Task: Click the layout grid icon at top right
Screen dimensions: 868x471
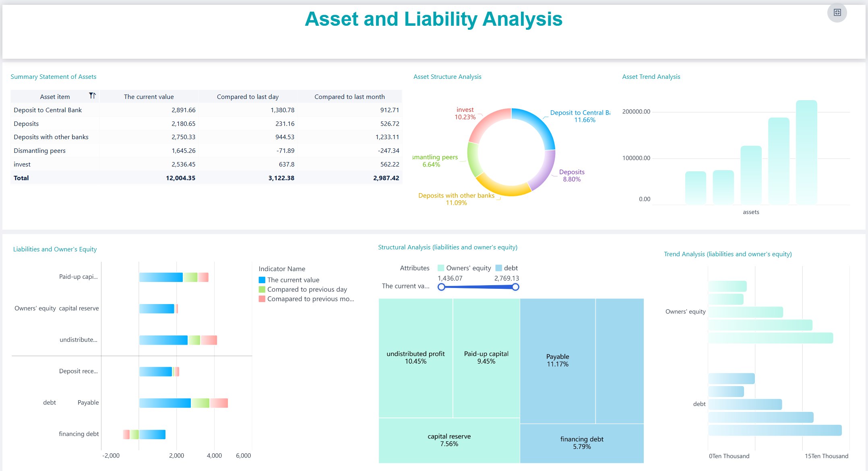Action: [837, 12]
